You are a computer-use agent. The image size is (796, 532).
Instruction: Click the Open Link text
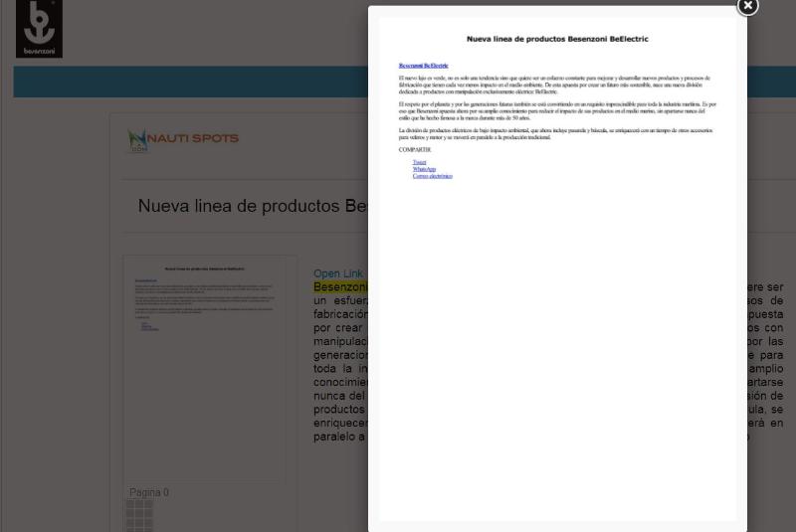pyautogui.click(x=338, y=273)
